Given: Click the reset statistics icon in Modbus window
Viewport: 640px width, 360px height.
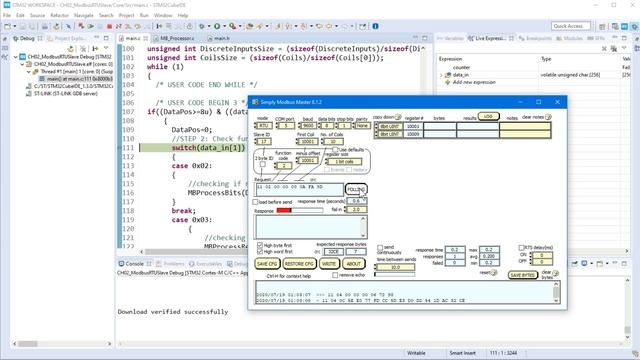Looking at the screenshot, I should 494,272.
